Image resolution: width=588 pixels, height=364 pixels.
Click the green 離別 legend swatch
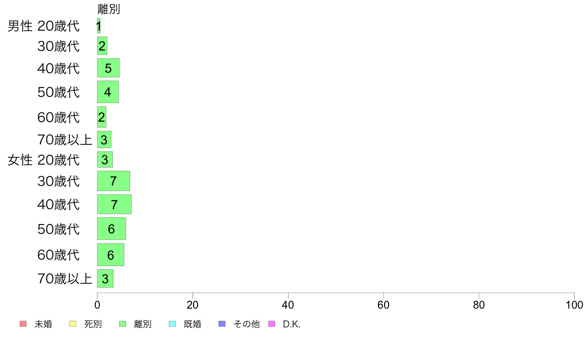tap(123, 324)
